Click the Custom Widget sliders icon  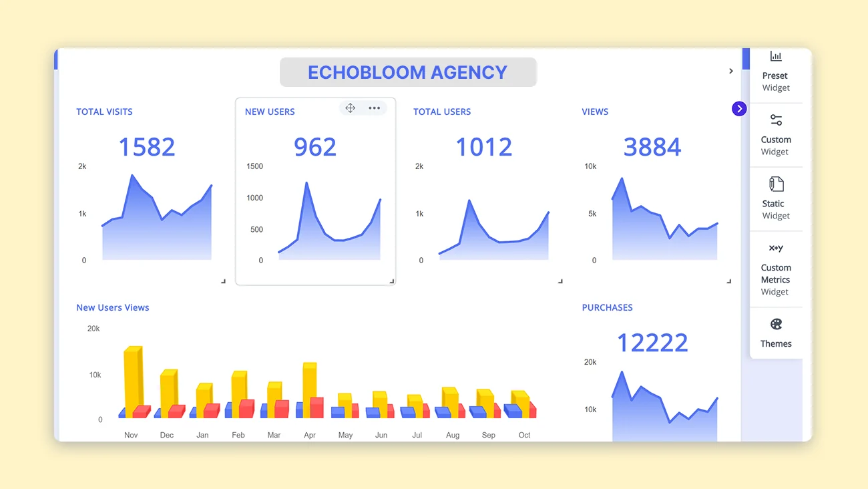(x=775, y=121)
